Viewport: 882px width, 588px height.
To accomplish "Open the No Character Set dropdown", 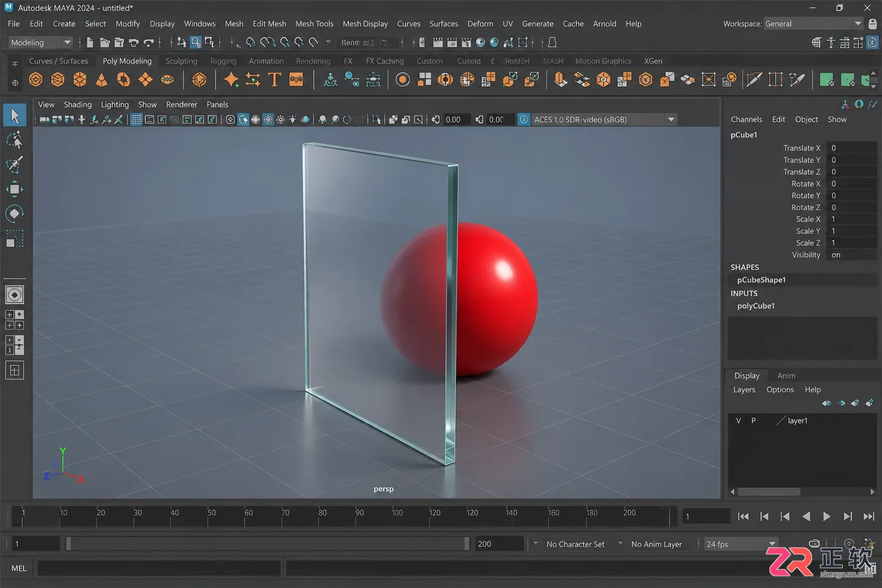I will pos(575,544).
